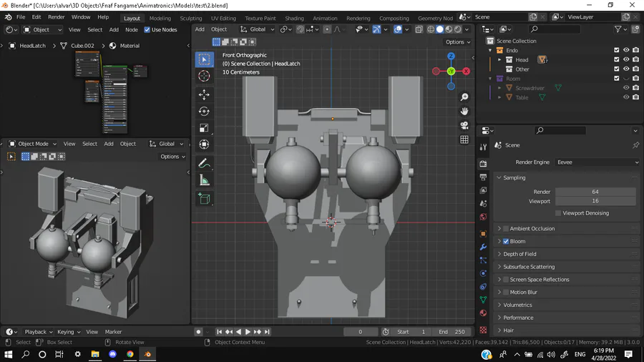644x362 pixels.
Task: Switch to orthographic grid view icon
Action: [464, 140]
